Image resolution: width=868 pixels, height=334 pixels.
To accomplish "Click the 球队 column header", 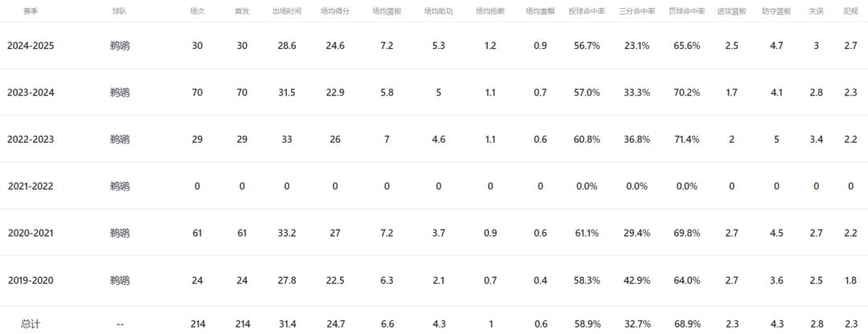I will (x=120, y=12).
